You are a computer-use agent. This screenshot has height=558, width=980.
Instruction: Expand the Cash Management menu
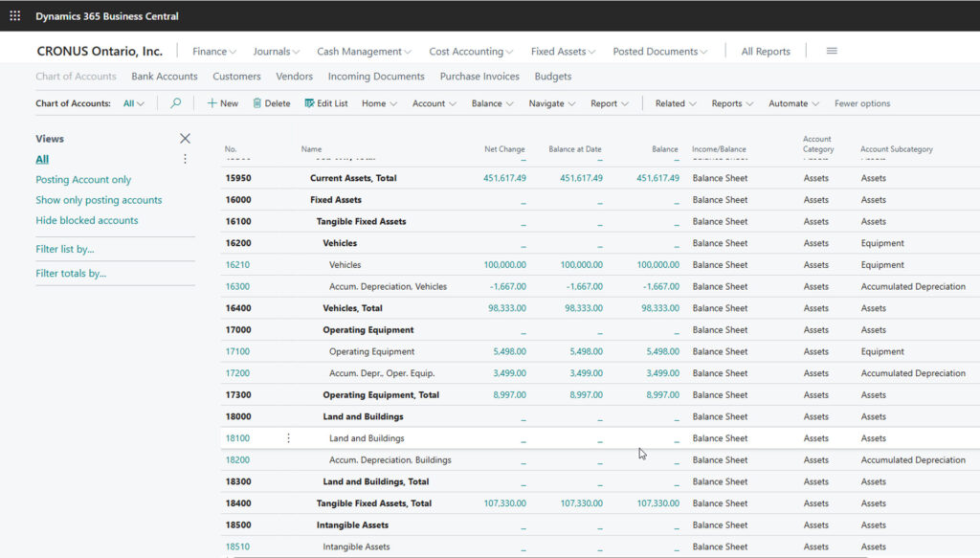click(x=364, y=52)
